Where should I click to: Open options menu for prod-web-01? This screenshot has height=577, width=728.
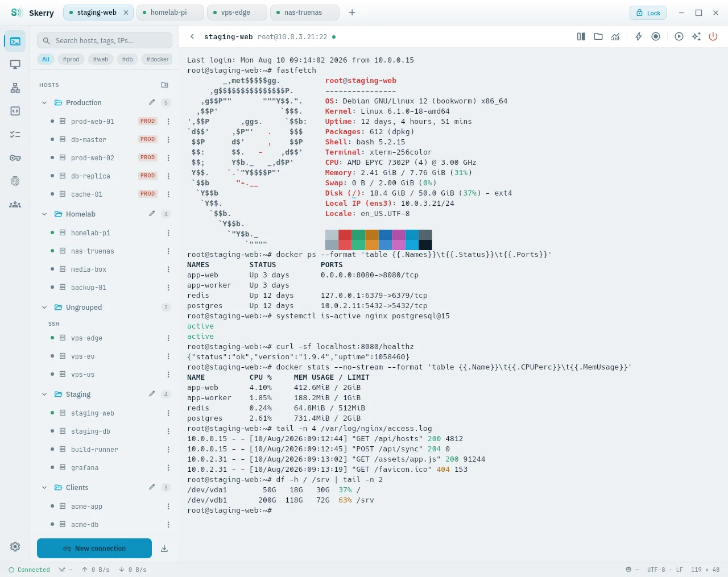168,121
